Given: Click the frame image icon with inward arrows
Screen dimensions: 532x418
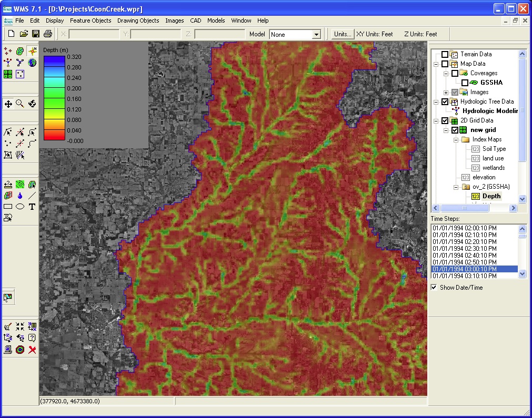Looking at the screenshot, I should click(19, 326).
